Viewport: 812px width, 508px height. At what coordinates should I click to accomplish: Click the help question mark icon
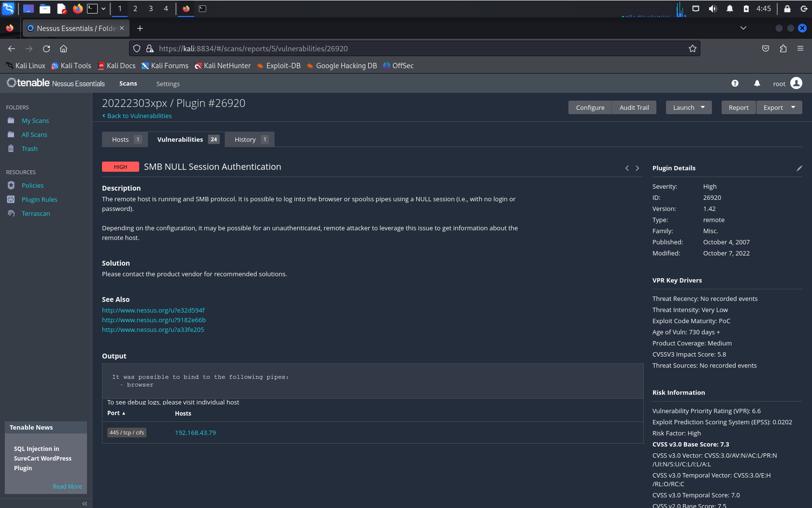[735, 83]
